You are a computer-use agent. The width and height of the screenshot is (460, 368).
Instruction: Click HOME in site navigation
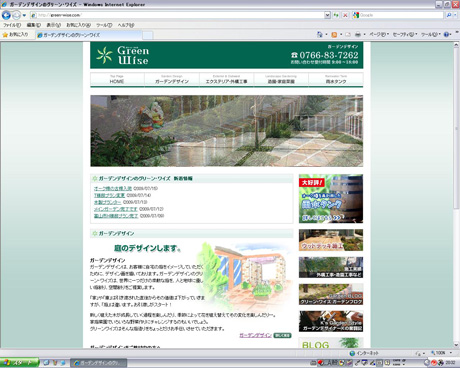[117, 80]
